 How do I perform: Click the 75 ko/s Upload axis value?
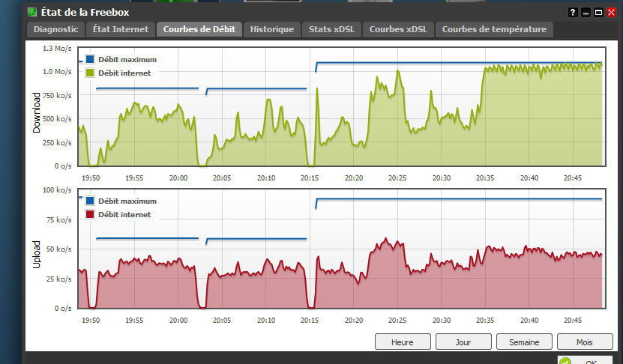[58, 220]
